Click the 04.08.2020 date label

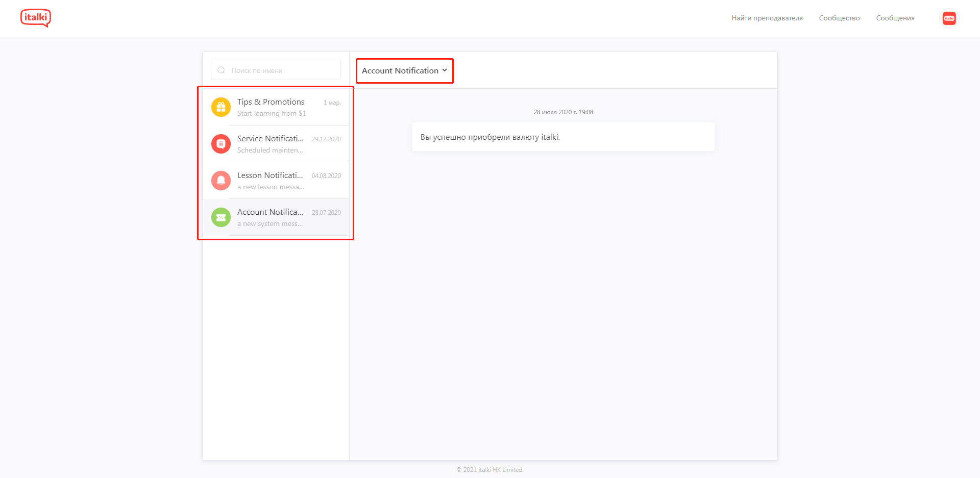tap(326, 176)
